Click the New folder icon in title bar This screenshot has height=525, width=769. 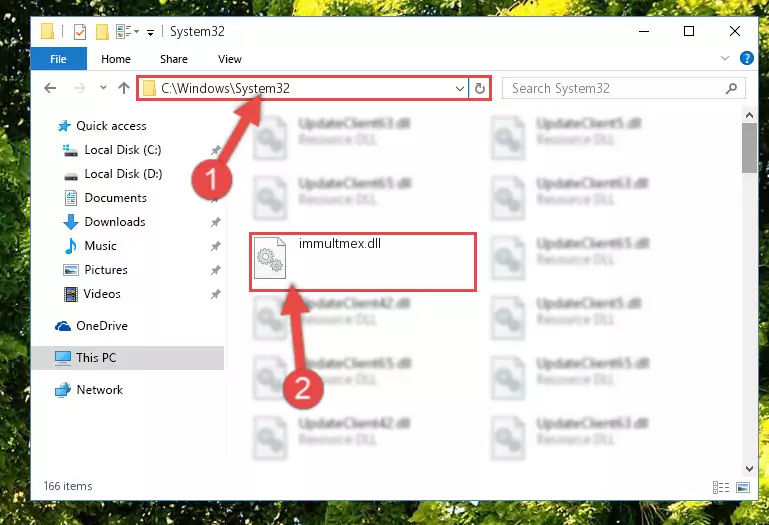point(102,32)
